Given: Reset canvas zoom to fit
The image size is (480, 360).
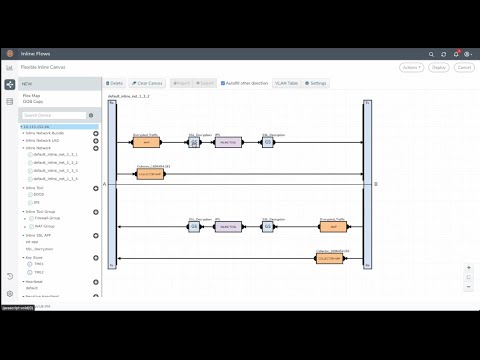Looking at the screenshot, I should tap(469, 277).
